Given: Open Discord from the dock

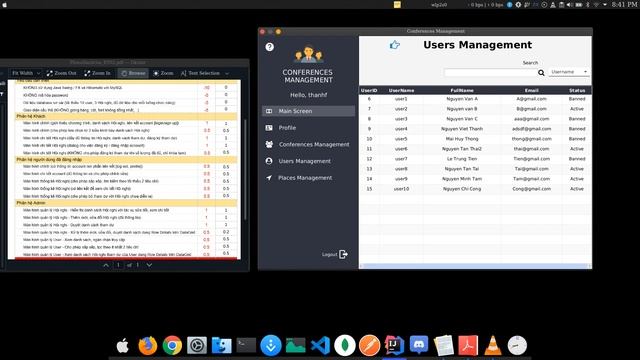Looking at the screenshot, I should coord(419,345).
